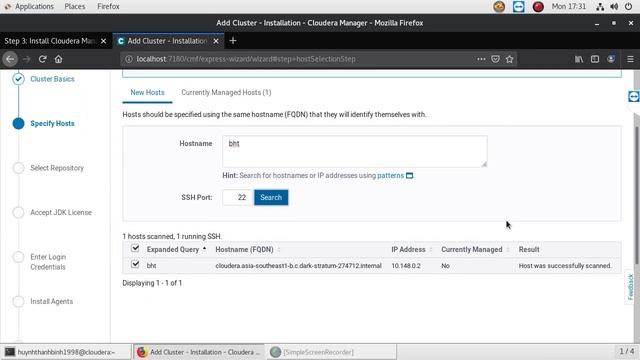Image resolution: width=640 pixels, height=360 pixels.
Task: Open TeamViewer side panel icon
Action: 633,96
